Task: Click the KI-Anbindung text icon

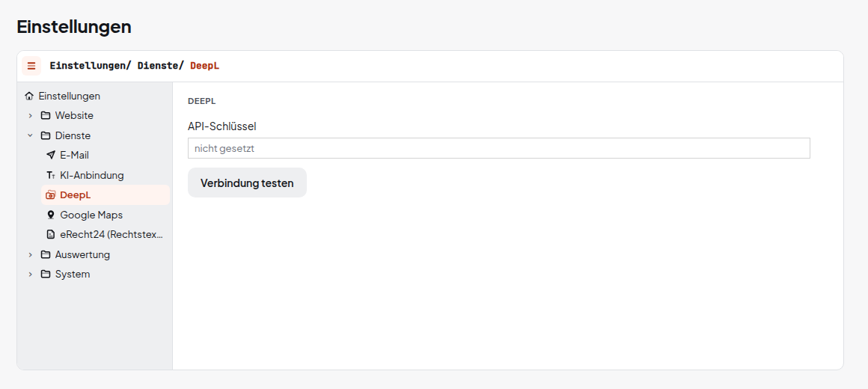Action: 51,175
